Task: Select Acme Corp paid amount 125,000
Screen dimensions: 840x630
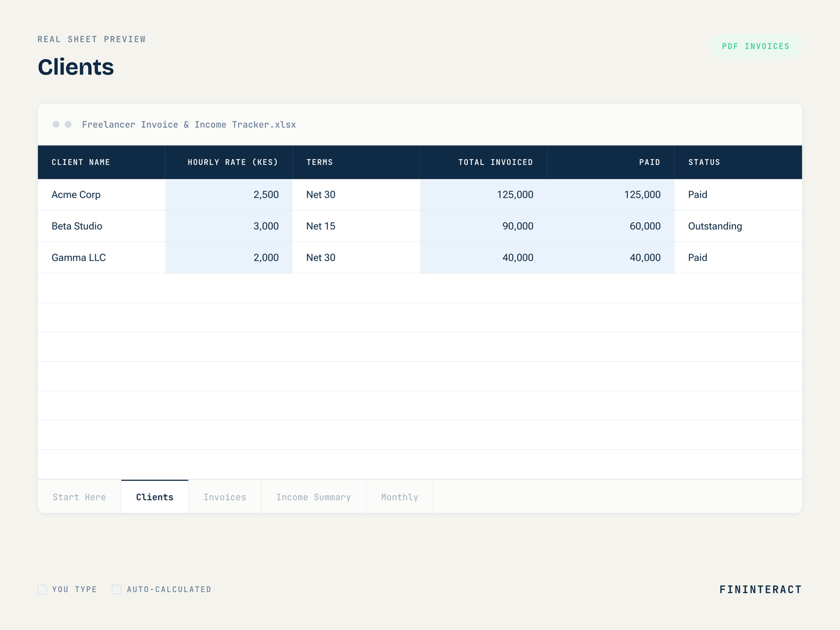Action: click(x=611, y=195)
